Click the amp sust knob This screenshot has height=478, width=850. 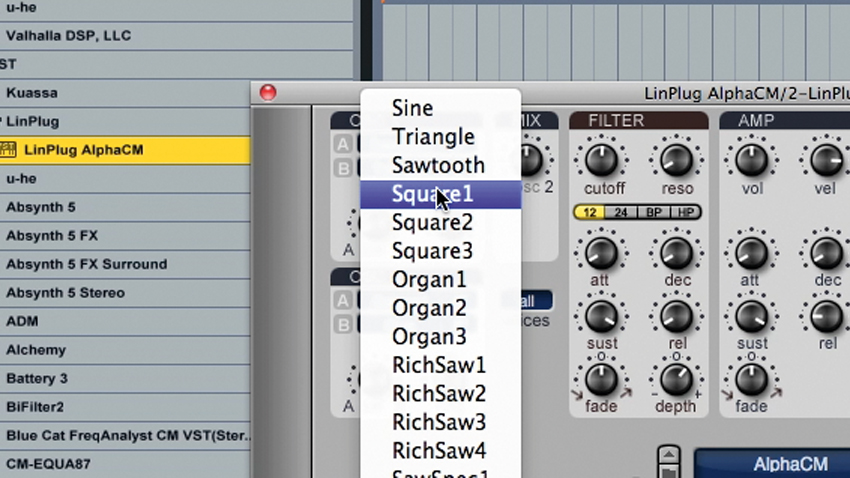coord(751,316)
